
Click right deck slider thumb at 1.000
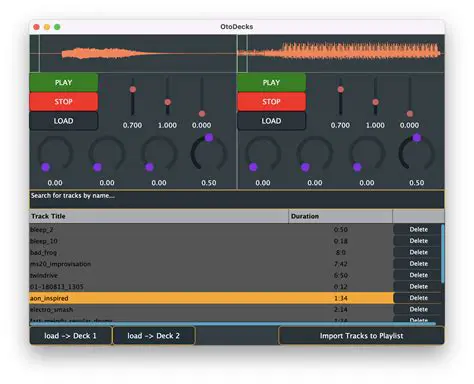coord(375,102)
